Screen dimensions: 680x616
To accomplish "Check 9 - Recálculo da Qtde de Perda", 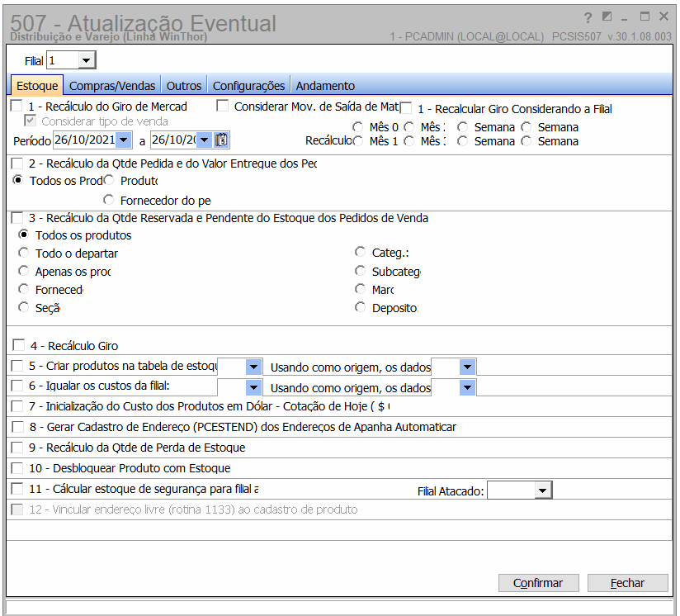I will 17,448.
